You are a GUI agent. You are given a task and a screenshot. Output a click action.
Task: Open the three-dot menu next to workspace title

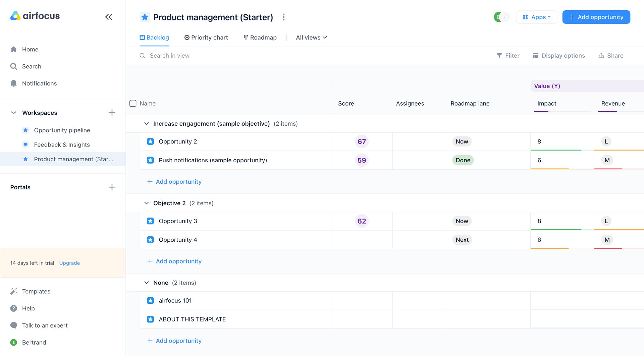pos(283,17)
